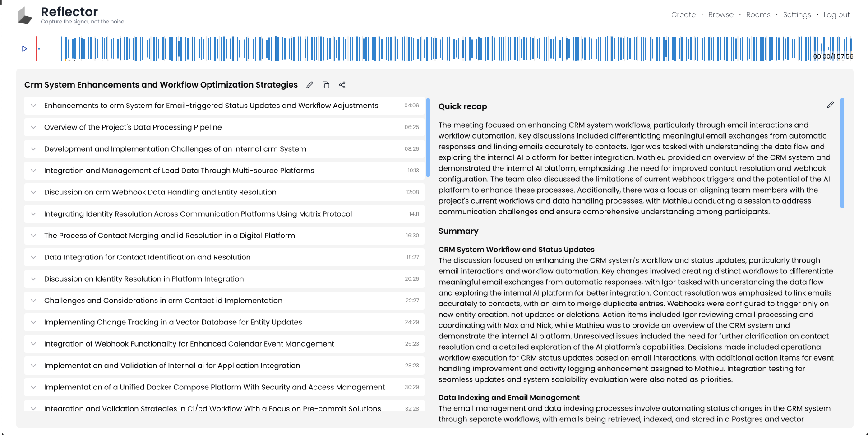This screenshot has height=435, width=868.
Task: Select the Data Integration for Contact Identification topic
Action: (x=147, y=257)
